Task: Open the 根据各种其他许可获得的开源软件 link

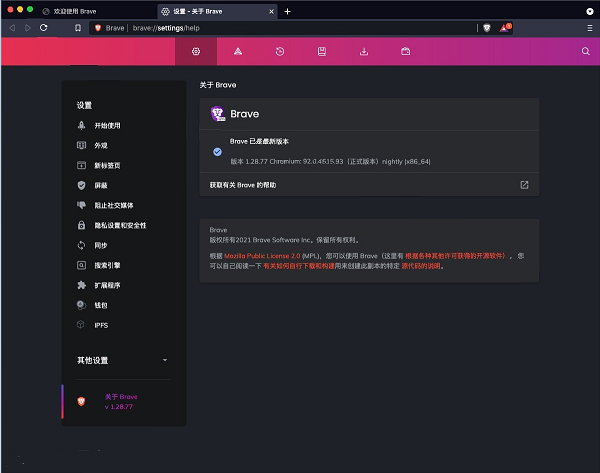Action: pyautogui.click(x=455, y=256)
